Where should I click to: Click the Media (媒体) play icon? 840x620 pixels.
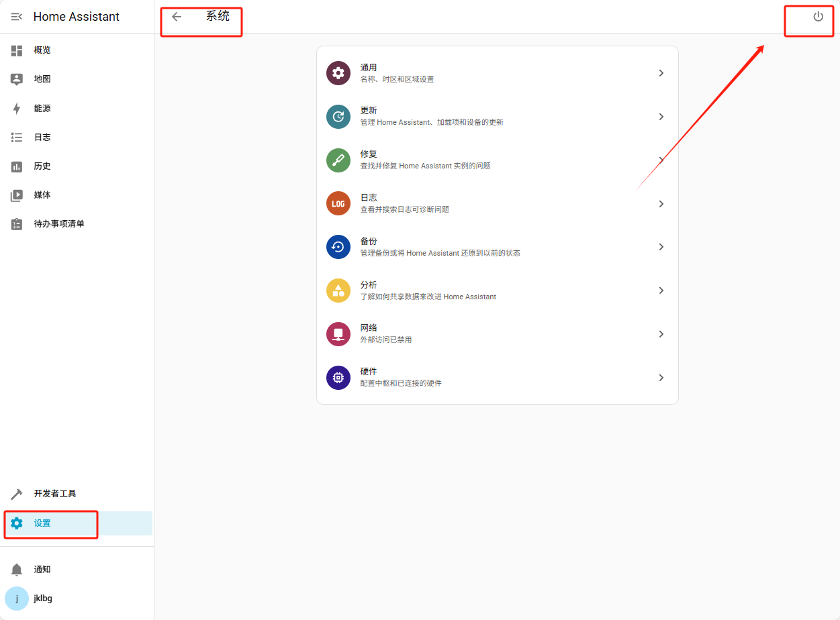[x=17, y=195]
